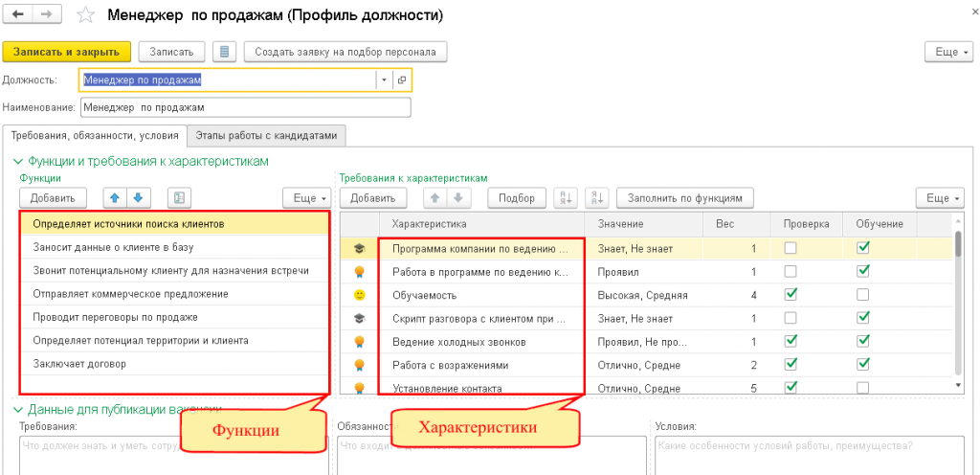Click Записать и закрыть button
This screenshot has height=475, width=980.
coord(67,52)
